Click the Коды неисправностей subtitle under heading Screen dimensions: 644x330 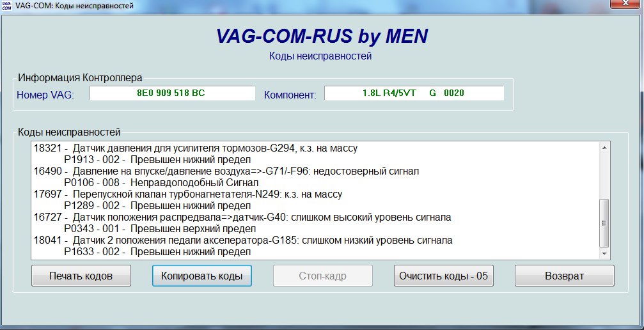pos(320,56)
